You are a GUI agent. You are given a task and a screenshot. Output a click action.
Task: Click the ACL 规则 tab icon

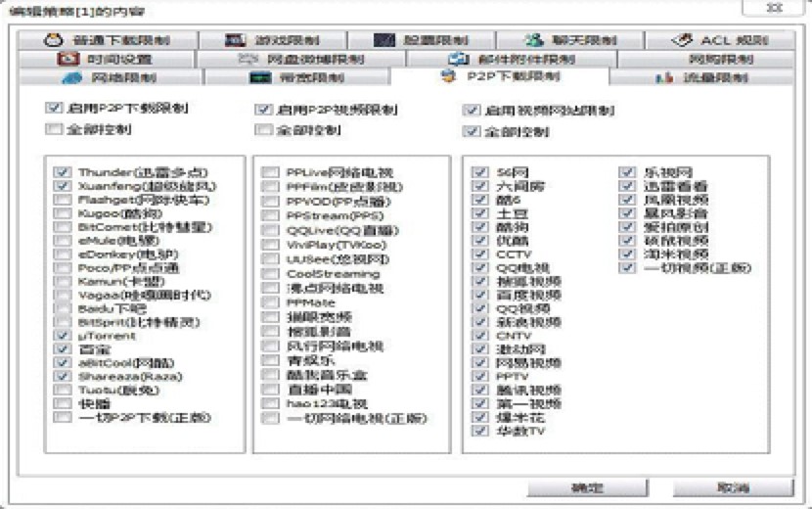pos(682,40)
